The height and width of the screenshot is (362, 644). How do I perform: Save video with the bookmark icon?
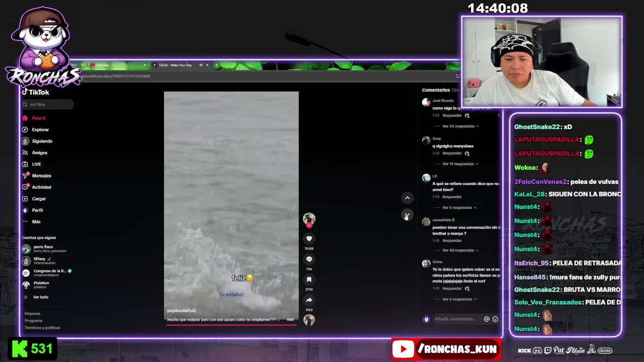[x=309, y=280]
